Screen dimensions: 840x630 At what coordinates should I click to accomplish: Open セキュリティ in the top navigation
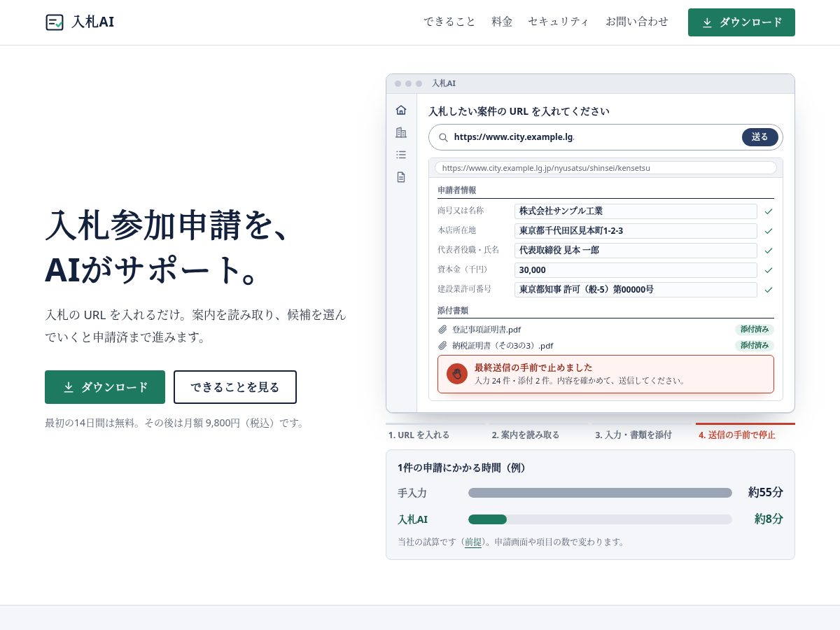coord(559,22)
